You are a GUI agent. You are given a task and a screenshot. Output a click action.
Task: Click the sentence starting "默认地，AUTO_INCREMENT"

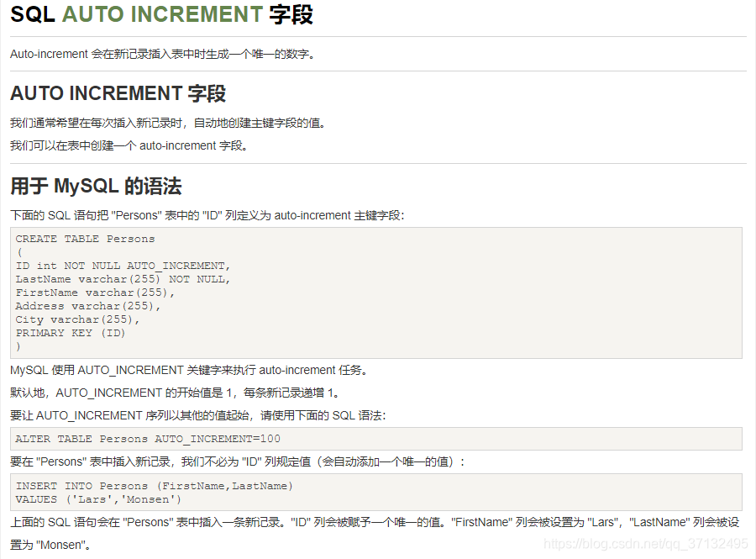point(176,393)
